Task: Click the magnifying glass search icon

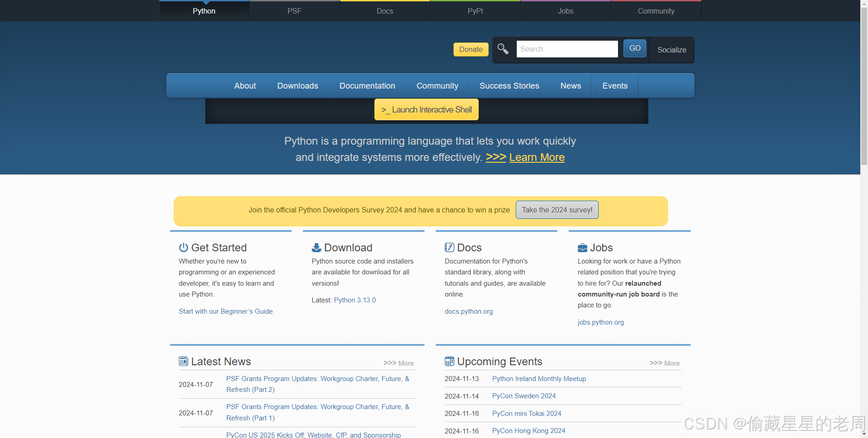Action: point(503,48)
